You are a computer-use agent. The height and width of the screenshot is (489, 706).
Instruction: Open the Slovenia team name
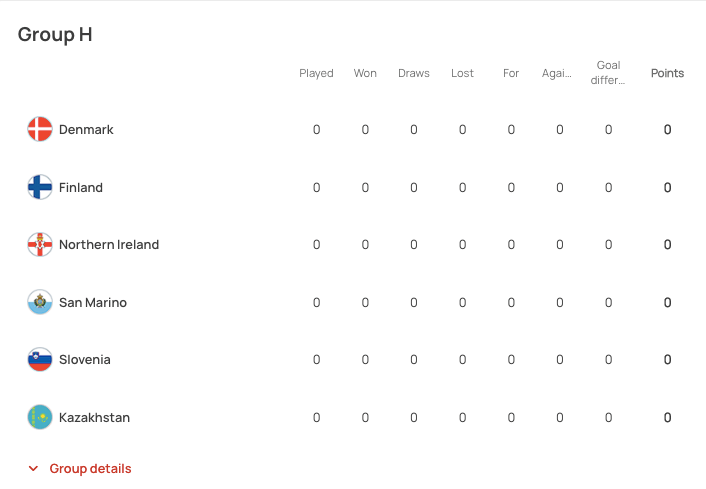(x=85, y=360)
